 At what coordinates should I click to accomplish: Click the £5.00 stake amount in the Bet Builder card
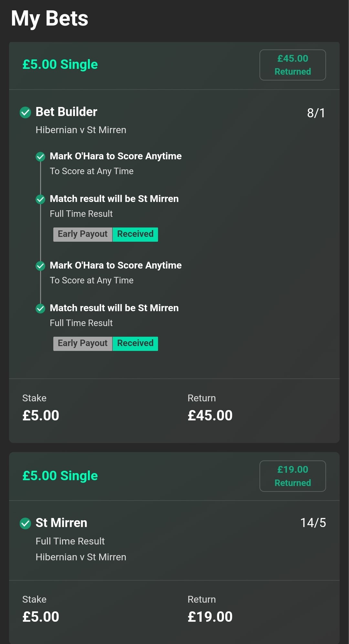pyautogui.click(x=41, y=416)
